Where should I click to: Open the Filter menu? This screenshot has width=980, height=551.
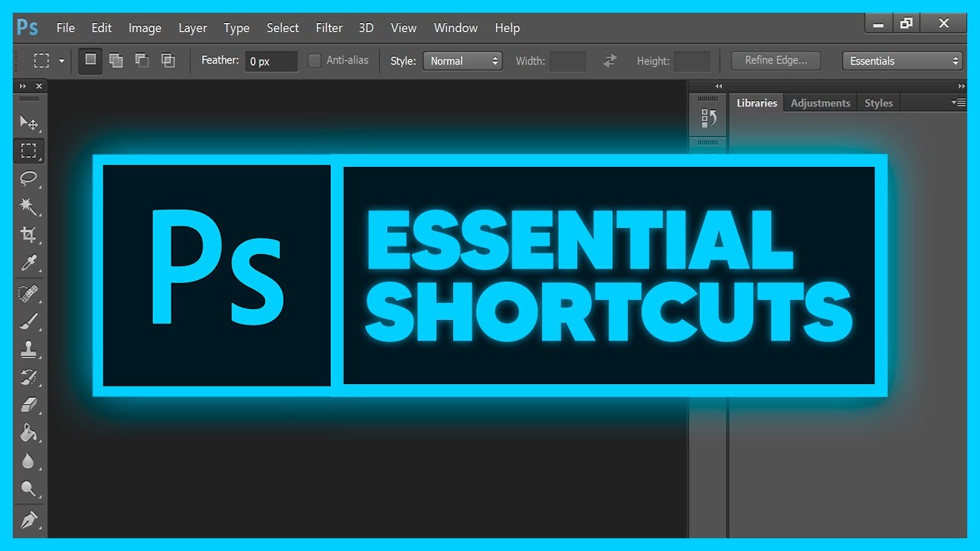pos(329,28)
